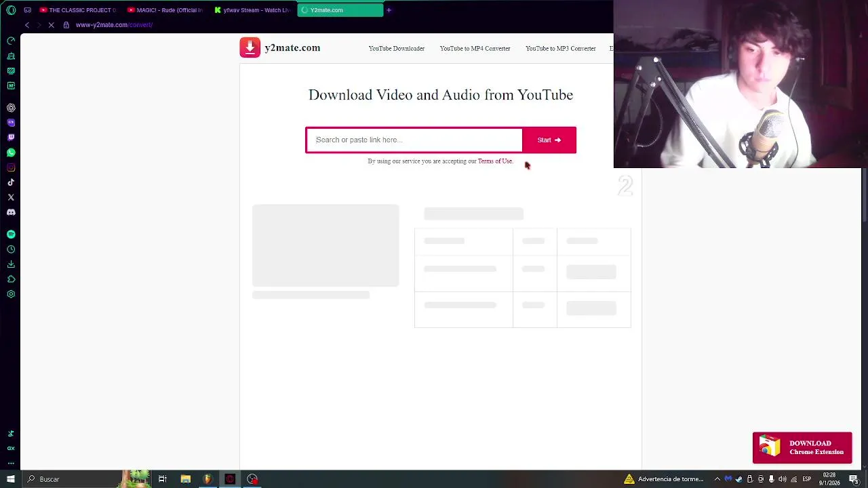Image resolution: width=868 pixels, height=488 pixels.
Task: Open the WhatsApp sidebar icon
Action: click(11, 152)
